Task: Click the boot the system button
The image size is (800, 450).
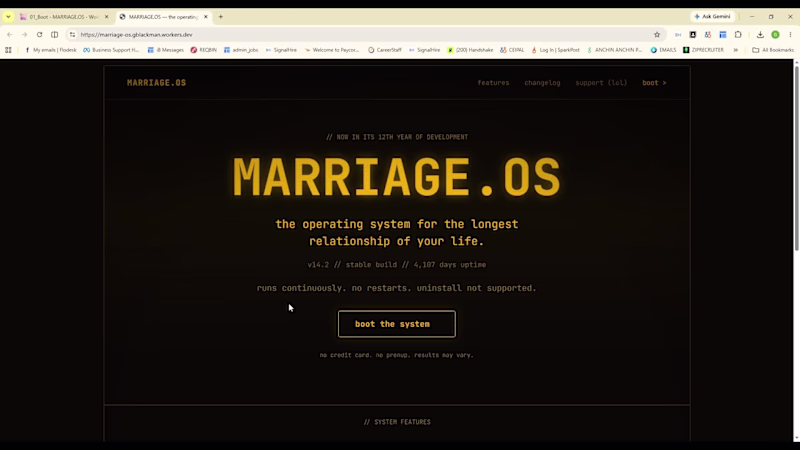Action: pyautogui.click(x=396, y=324)
